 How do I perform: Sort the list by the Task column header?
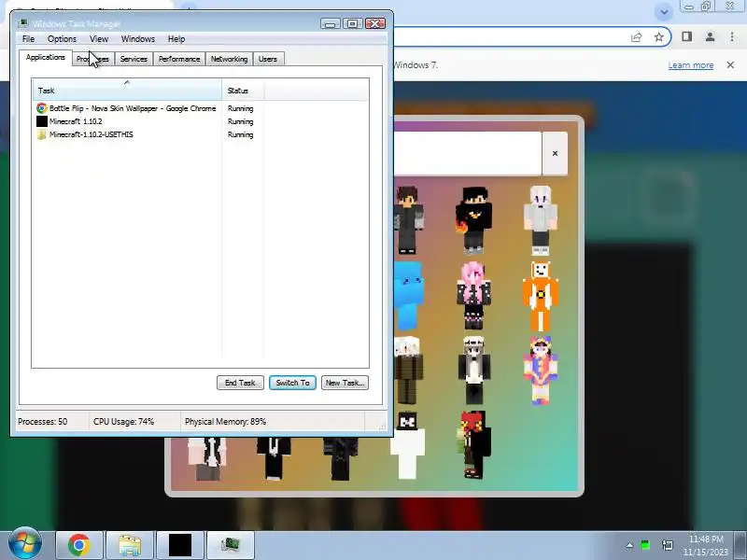tap(127, 90)
